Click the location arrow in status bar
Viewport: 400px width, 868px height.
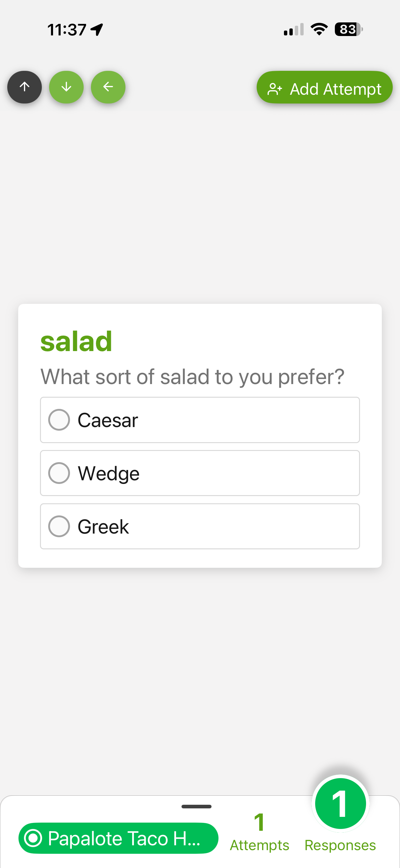pyautogui.click(x=97, y=30)
